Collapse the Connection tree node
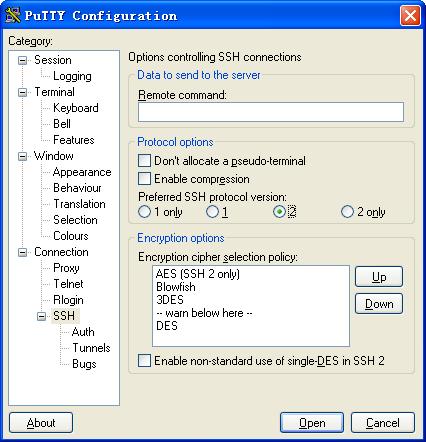426x442 pixels. (x=22, y=252)
